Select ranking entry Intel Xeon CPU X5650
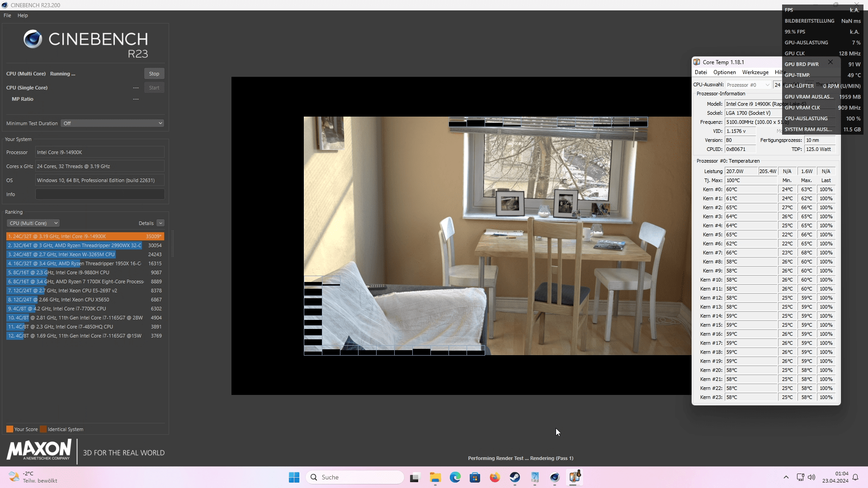 coord(85,300)
